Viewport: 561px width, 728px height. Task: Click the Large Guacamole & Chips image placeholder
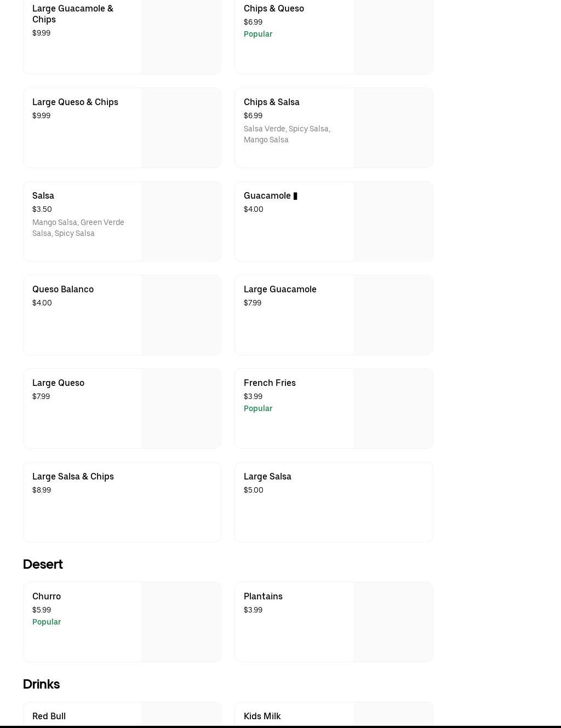tap(181, 37)
